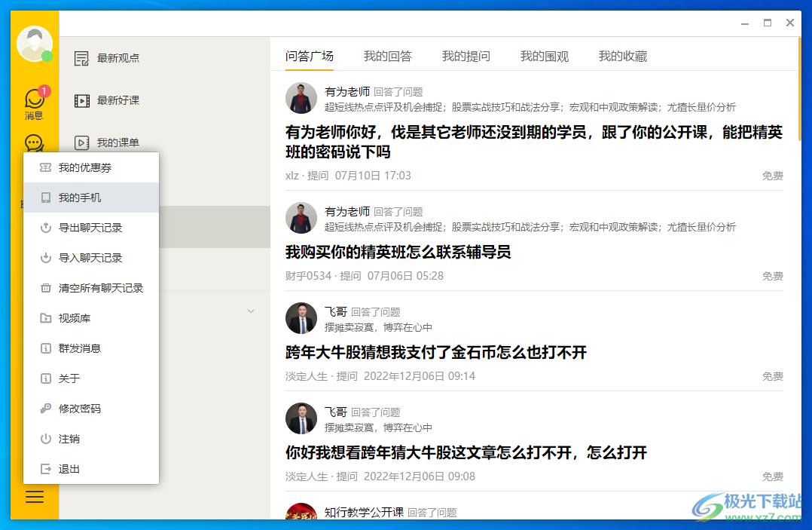Click the trash icon beside 清空所有聊天记录

[x=45, y=287]
